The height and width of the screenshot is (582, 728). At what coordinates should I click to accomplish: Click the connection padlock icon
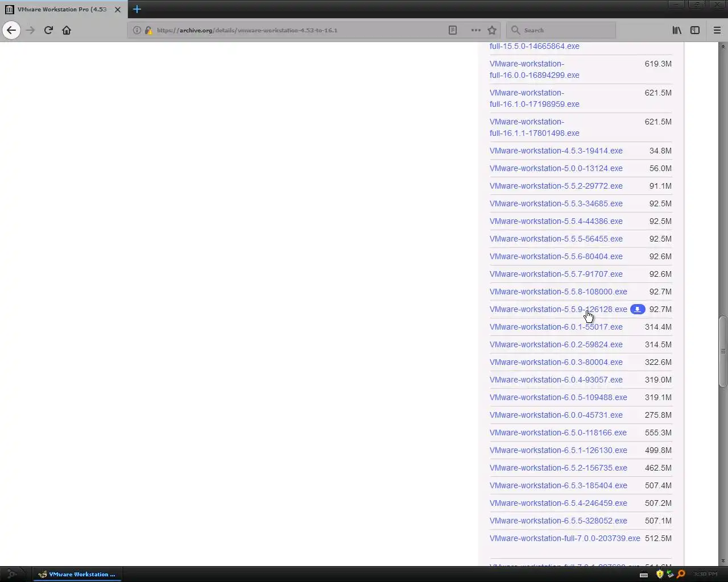tap(148, 30)
